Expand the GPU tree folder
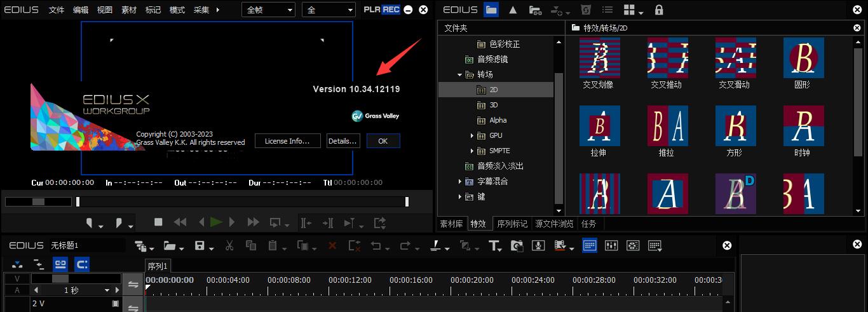Image resolution: width=868 pixels, height=312 pixels. pyautogui.click(x=472, y=135)
